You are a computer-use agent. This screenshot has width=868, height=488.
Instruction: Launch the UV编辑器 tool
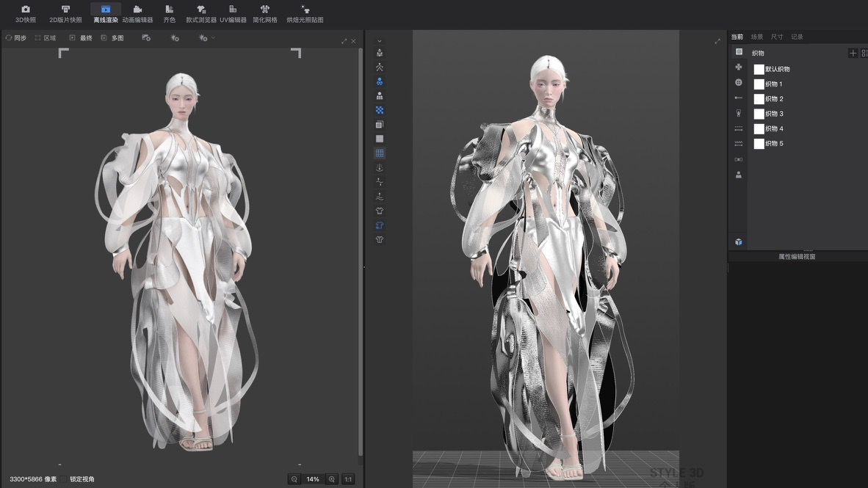[233, 13]
